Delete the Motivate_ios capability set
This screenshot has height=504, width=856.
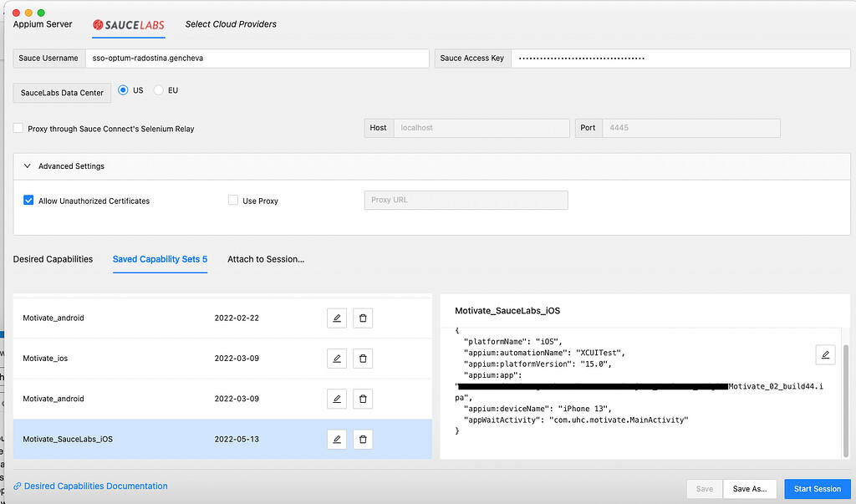363,359
